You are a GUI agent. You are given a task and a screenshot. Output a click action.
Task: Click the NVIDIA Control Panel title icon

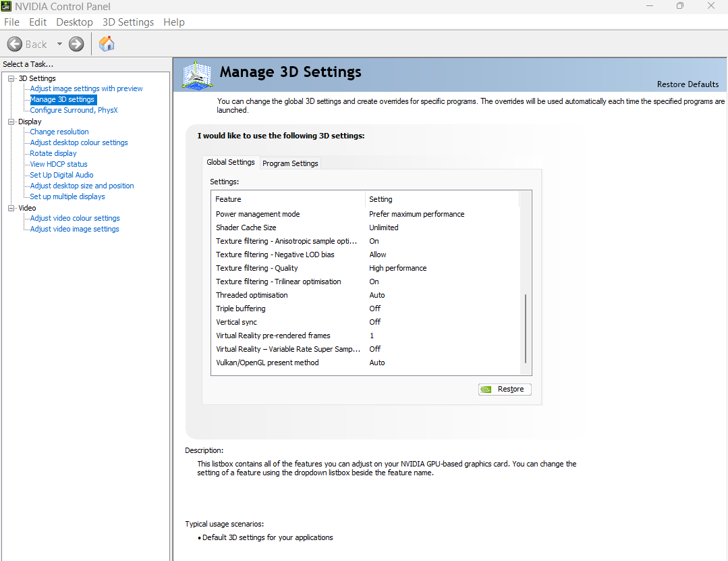[6, 7]
